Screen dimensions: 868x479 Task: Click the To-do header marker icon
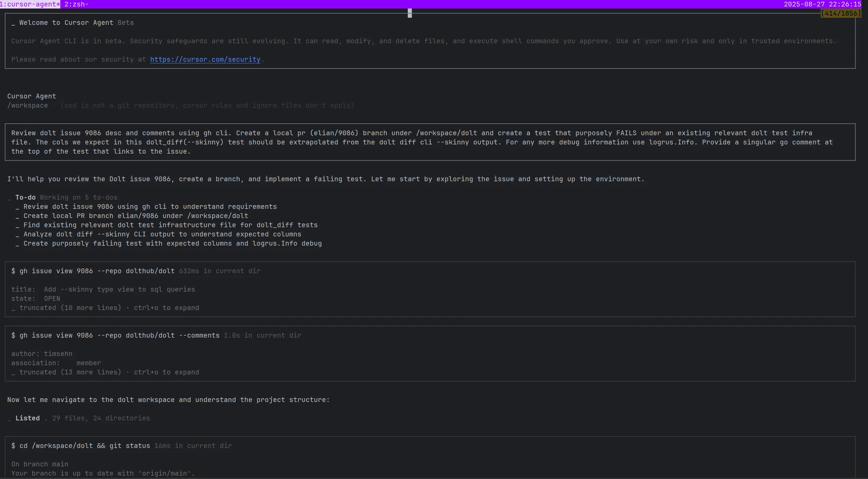tap(9, 198)
